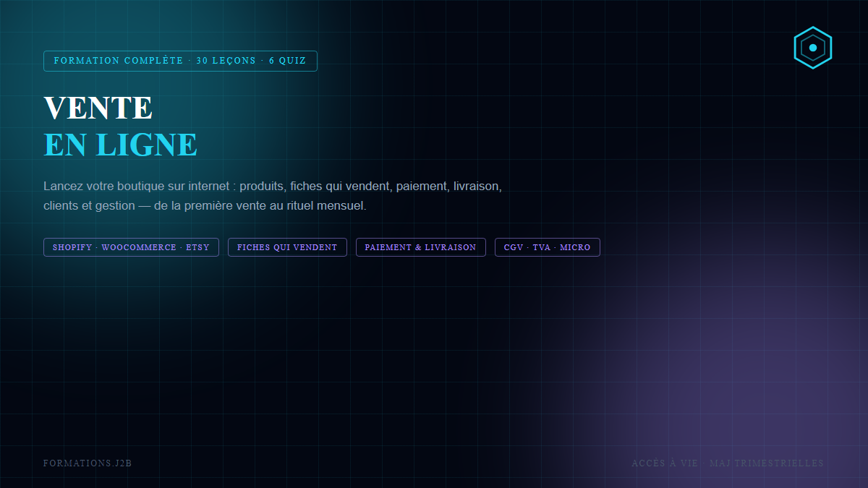Open the "FORMATIONS.J2B" footer text

click(88, 463)
